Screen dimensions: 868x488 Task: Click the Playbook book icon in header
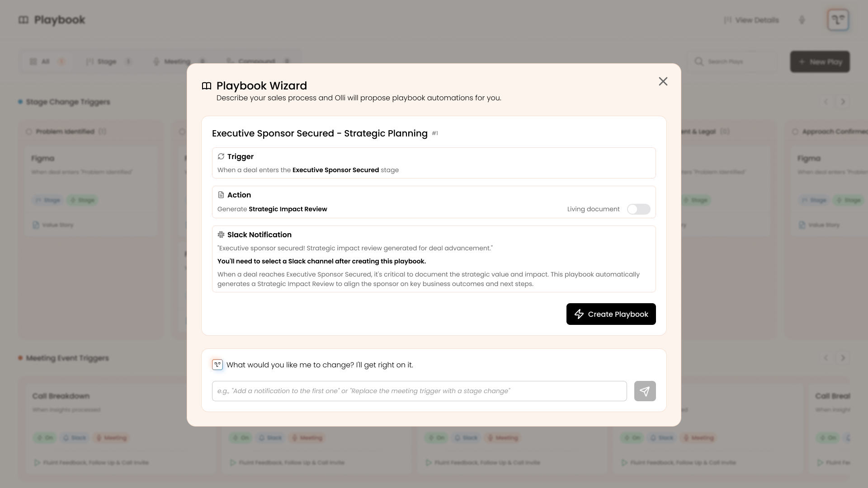(24, 20)
